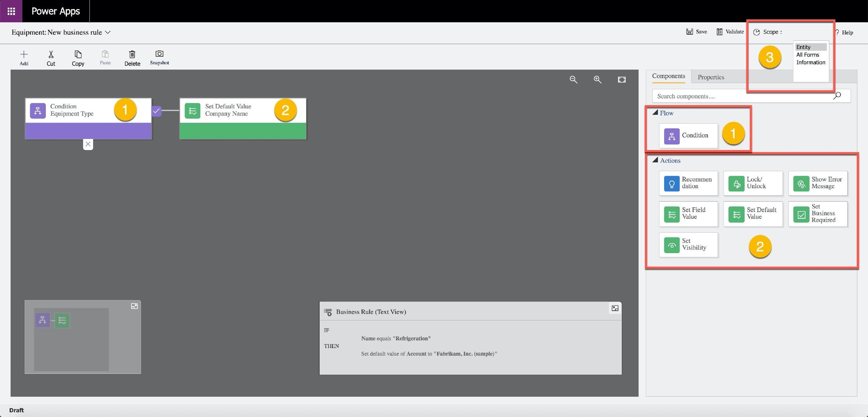Open the Help link
This screenshot has height=417, width=868.
click(x=844, y=32)
